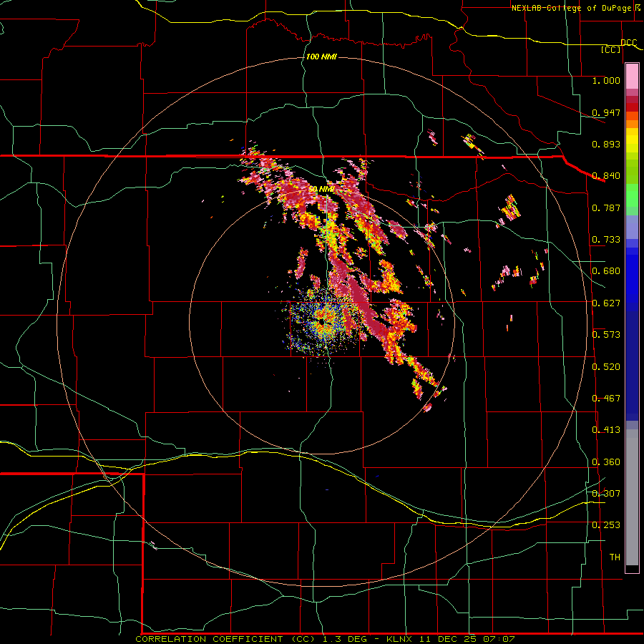Select the 1.000 value on the scale
This screenshot has height=644, width=644.
click(606, 80)
